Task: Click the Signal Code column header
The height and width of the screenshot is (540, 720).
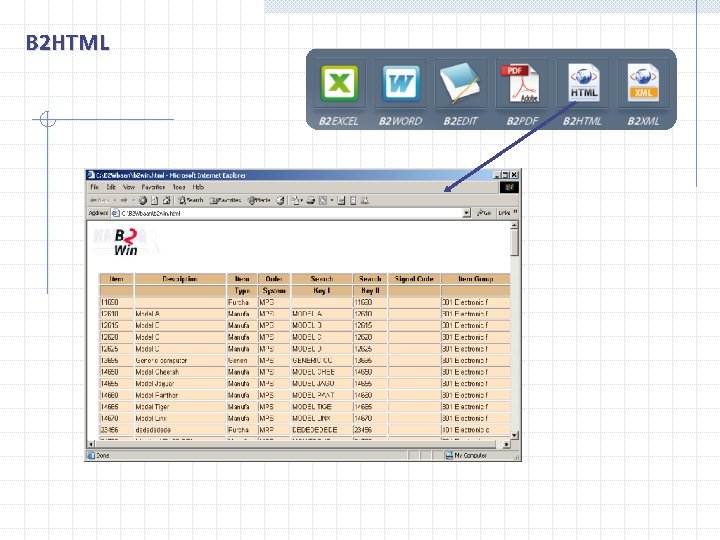Action: click(x=414, y=279)
